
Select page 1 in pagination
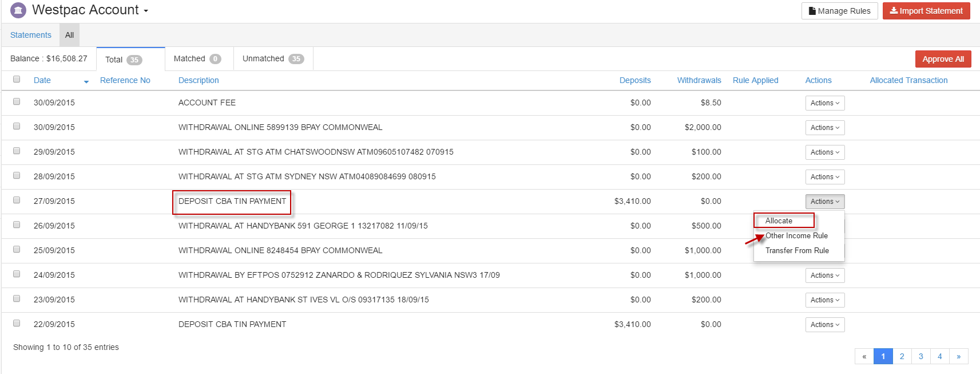(x=883, y=356)
